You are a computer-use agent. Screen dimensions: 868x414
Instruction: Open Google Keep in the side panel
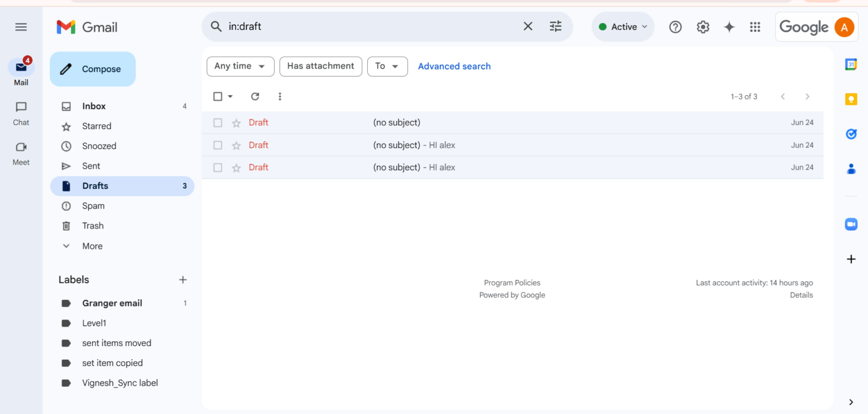click(851, 99)
